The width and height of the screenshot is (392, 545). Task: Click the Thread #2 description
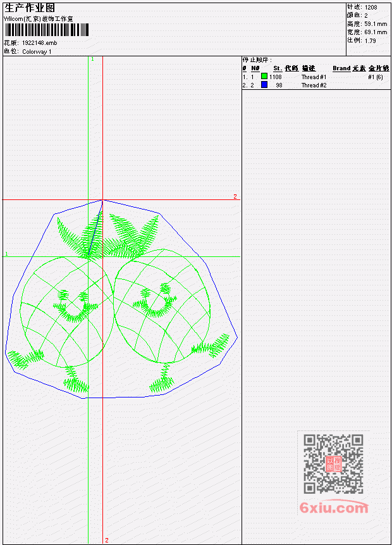click(x=314, y=85)
